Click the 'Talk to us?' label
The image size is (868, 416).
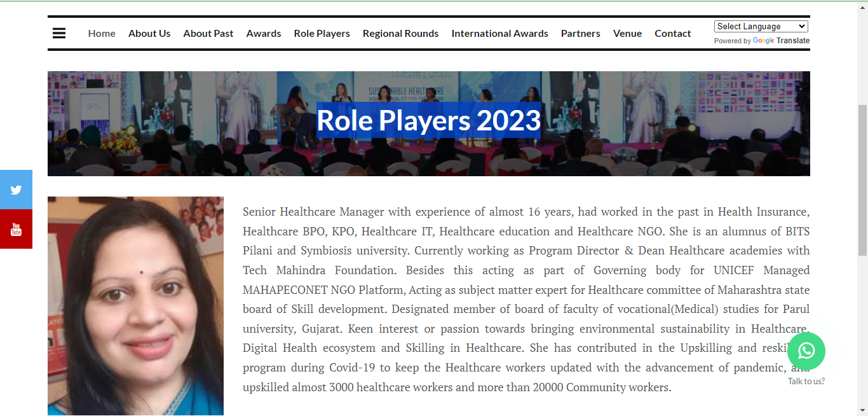[806, 381]
